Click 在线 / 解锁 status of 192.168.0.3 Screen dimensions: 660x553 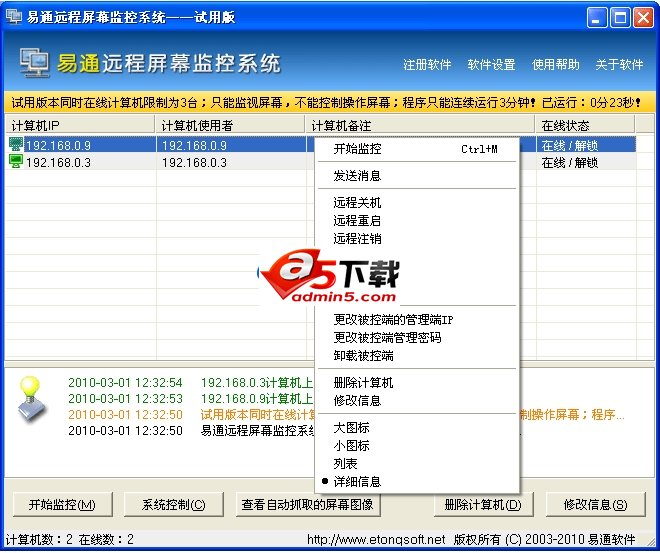point(570,162)
